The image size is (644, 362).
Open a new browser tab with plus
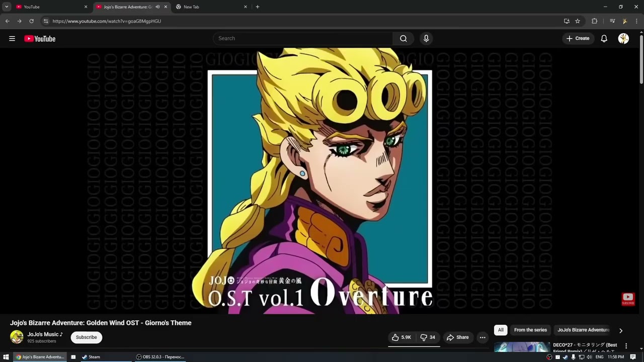(x=258, y=7)
